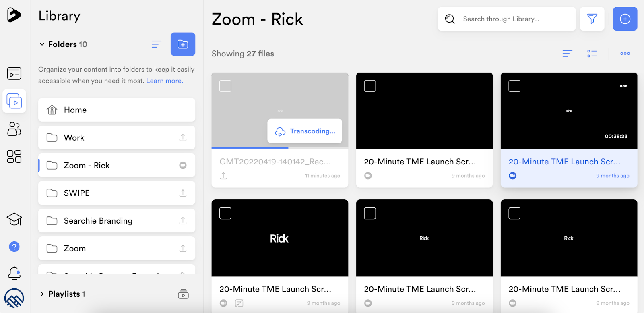Click the Folders 10 heading

click(x=68, y=44)
